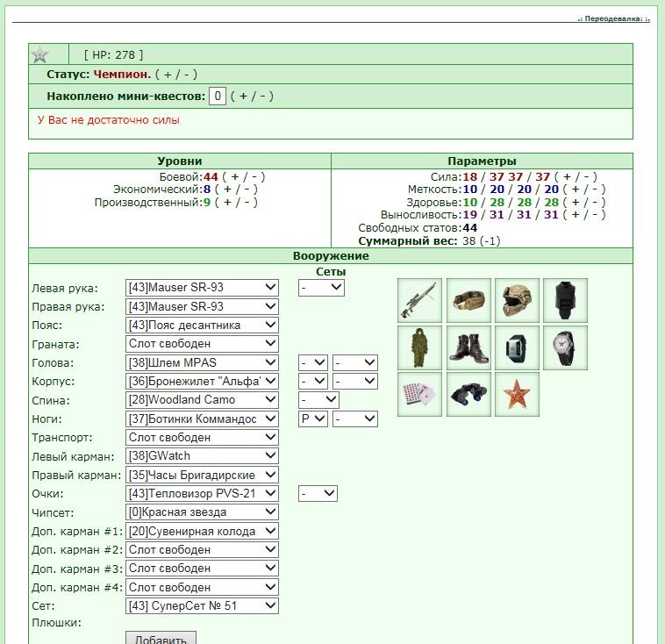Open the Доп. карман #4 dropdown
The width and height of the screenshot is (665, 644).
[x=202, y=587]
